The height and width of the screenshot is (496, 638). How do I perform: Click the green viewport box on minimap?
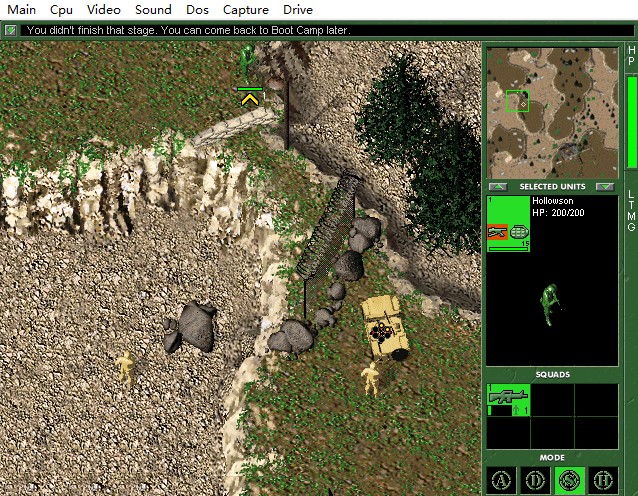[x=518, y=101]
